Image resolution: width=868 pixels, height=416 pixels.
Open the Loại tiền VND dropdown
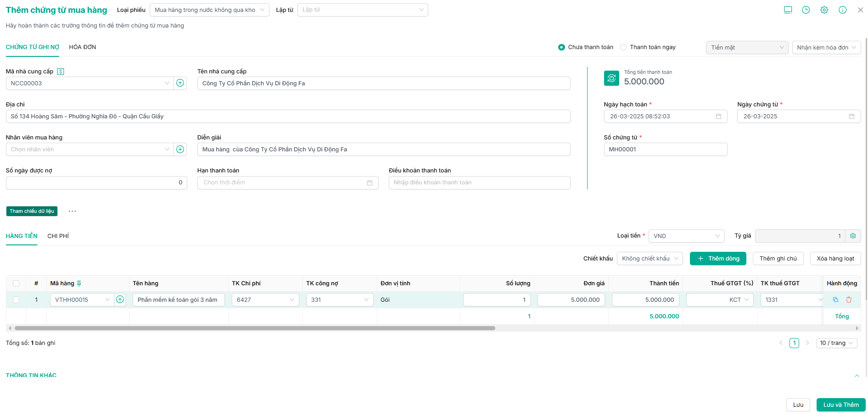tap(686, 236)
